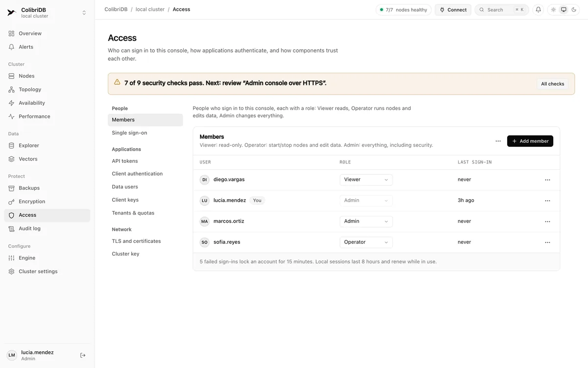Viewport: 588px width, 368px height.
Task: Click the Backups archive icon
Action: pos(12,188)
